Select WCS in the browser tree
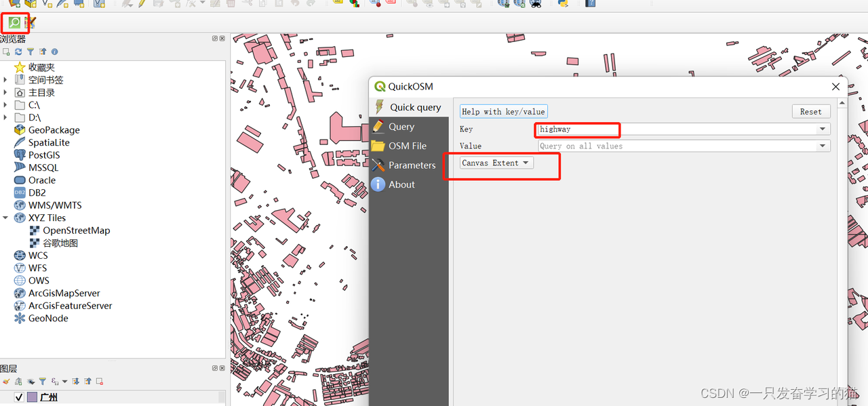868x406 pixels. pyautogui.click(x=38, y=256)
